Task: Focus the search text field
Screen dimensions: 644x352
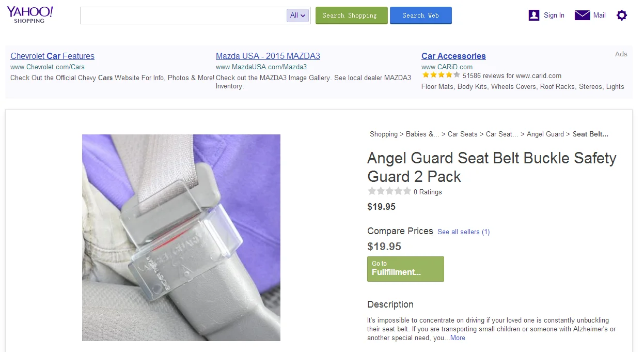Action: (x=183, y=16)
